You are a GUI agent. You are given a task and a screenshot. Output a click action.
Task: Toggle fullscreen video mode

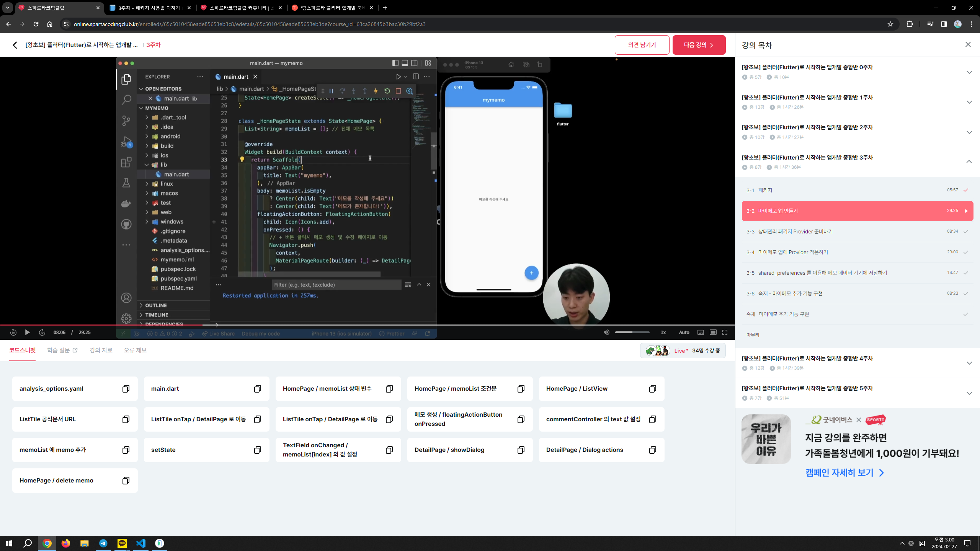(725, 333)
